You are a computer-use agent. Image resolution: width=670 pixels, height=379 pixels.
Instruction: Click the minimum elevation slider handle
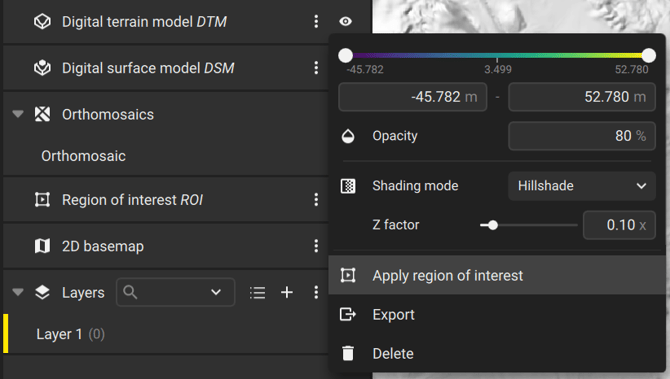pyautogui.click(x=345, y=55)
